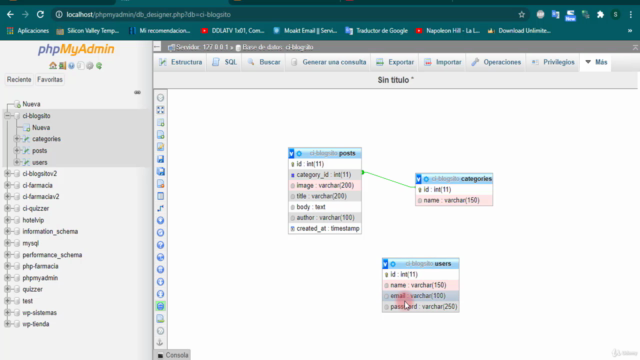640x360 pixels.
Task: Open the Más dropdown menu
Action: pyautogui.click(x=596, y=62)
